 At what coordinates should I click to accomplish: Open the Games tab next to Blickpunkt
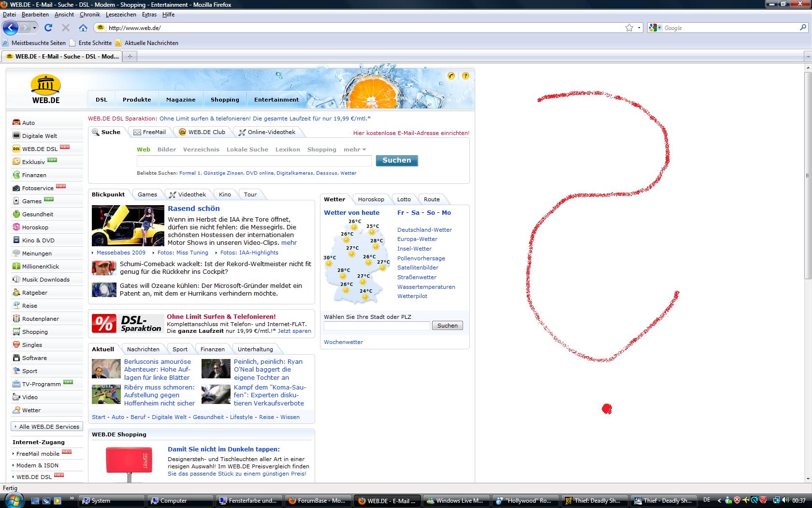(x=147, y=194)
